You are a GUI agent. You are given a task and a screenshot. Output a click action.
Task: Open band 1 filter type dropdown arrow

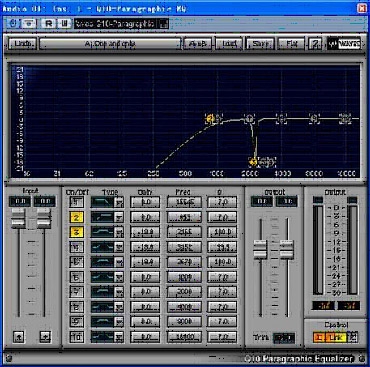(x=119, y=202)
